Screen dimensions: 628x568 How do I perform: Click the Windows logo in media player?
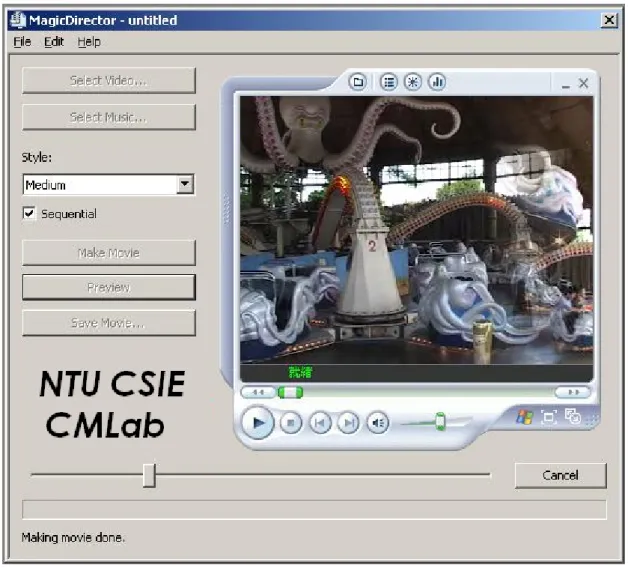coord(524,417)
